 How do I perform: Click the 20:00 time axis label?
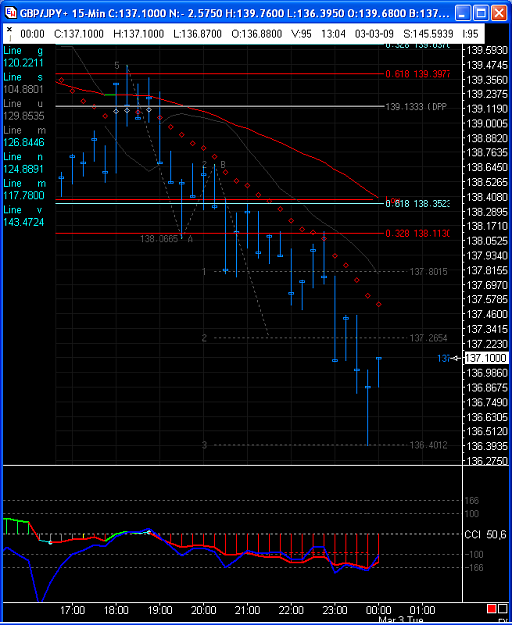204,610
